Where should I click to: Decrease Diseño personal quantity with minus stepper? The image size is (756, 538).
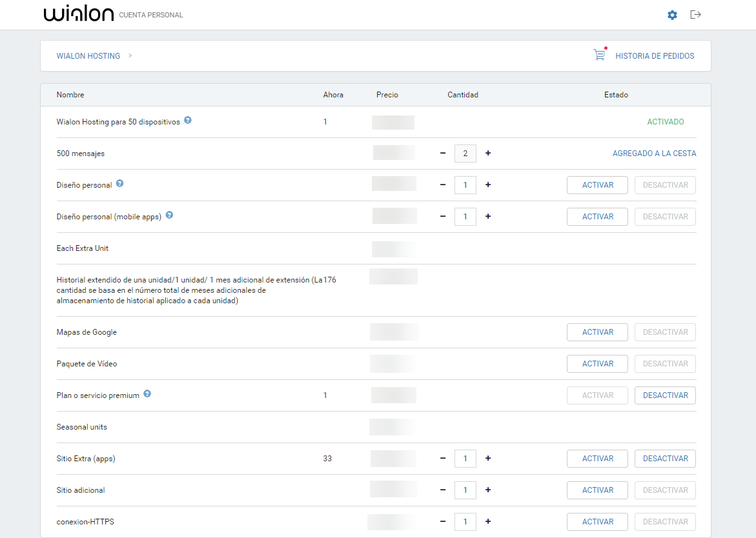pyautogui.click(x=443, y=184)
